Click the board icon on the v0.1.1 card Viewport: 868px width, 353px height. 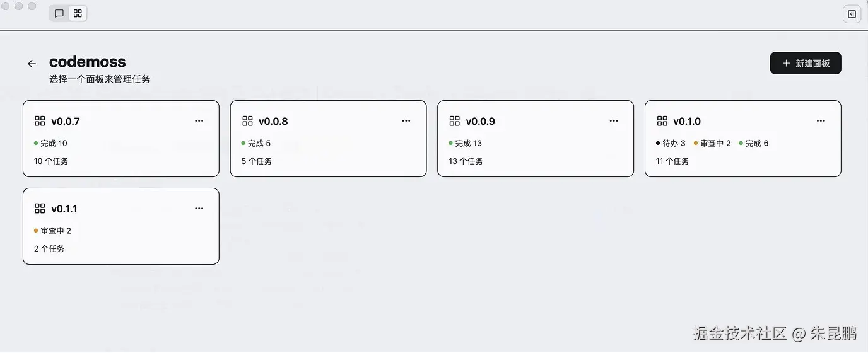40,209
